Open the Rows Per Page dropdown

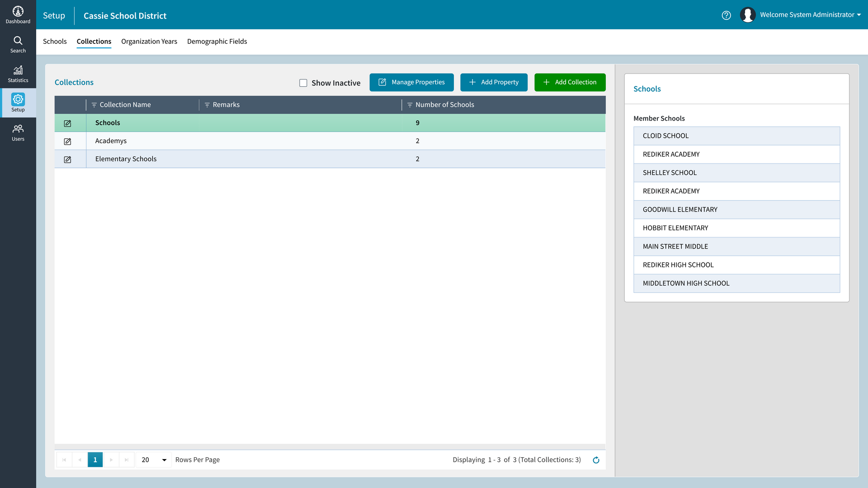click(153, 460)
